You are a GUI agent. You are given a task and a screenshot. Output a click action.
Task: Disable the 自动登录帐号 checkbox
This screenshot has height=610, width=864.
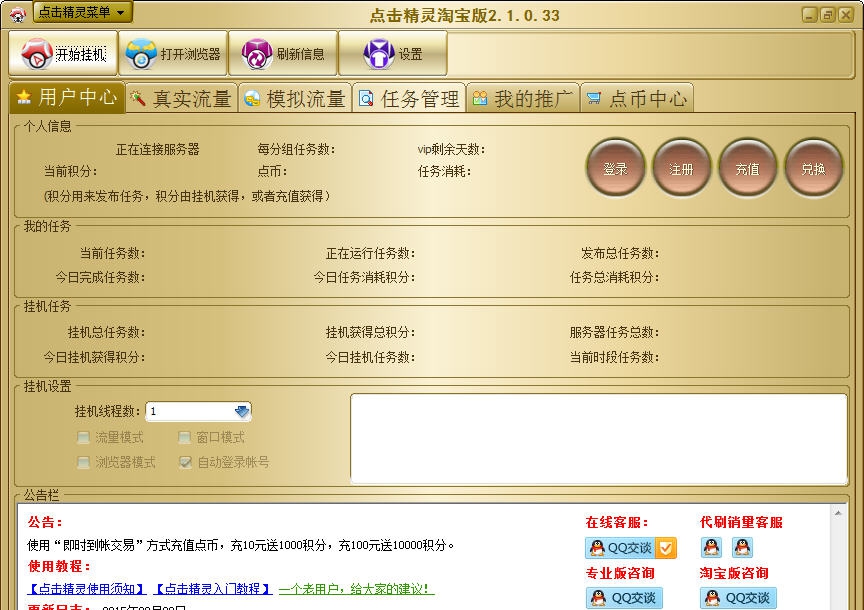184,462
